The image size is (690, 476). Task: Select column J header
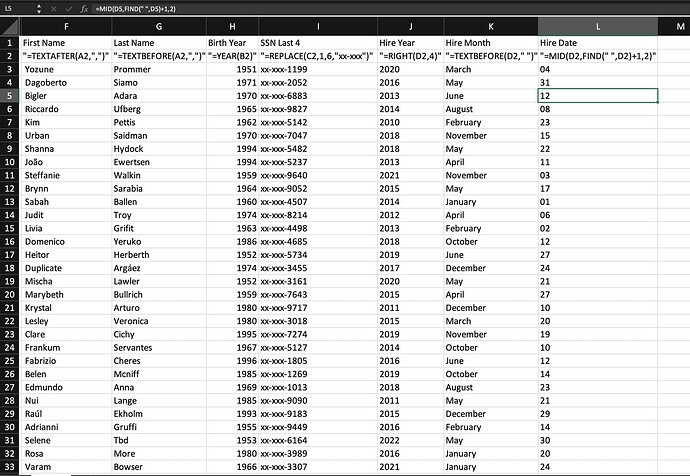click(411, 27)
